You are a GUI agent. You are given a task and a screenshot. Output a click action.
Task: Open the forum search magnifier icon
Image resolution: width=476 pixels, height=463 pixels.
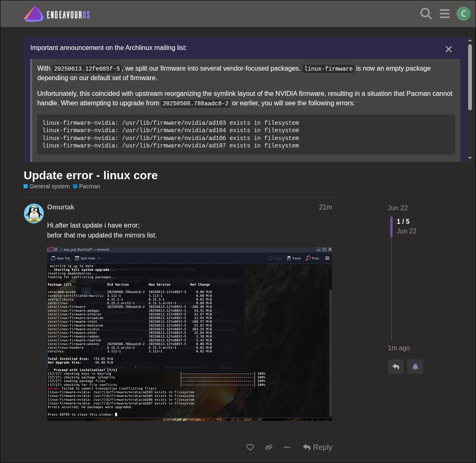[x=426, y=14]
